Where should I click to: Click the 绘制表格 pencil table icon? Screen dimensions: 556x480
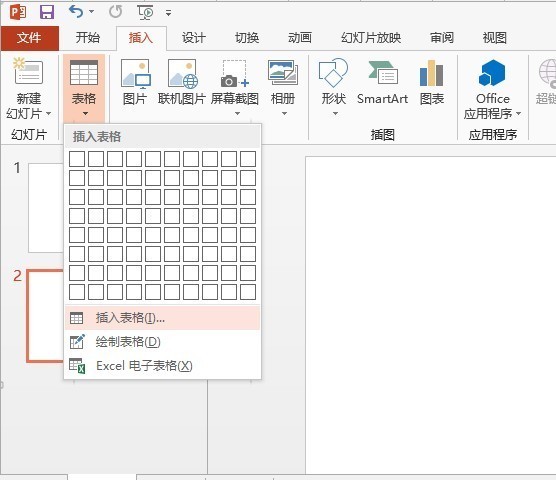pos(77,341)
